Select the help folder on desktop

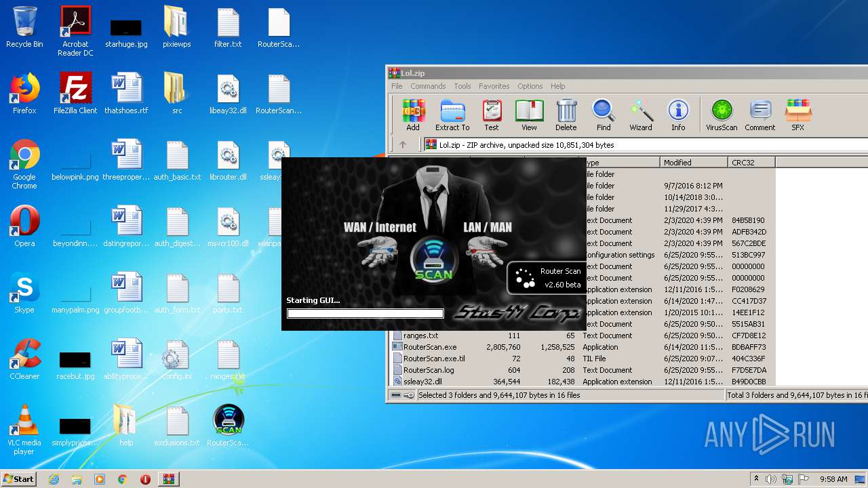125,426
